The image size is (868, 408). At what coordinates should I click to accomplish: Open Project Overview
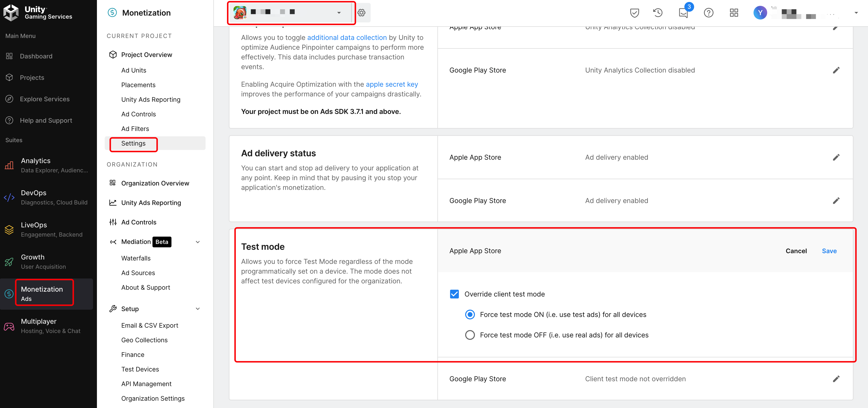147,55
